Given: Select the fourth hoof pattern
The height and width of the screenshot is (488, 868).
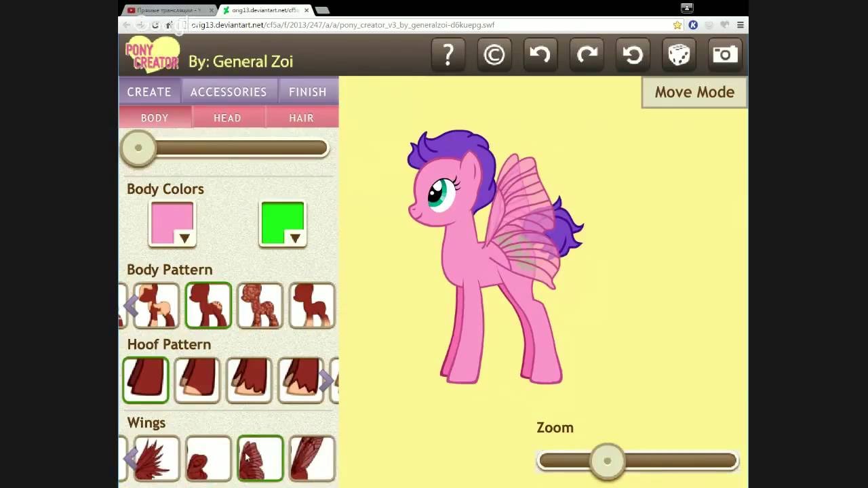Looking at the screenshot, I should click(300, 380).
